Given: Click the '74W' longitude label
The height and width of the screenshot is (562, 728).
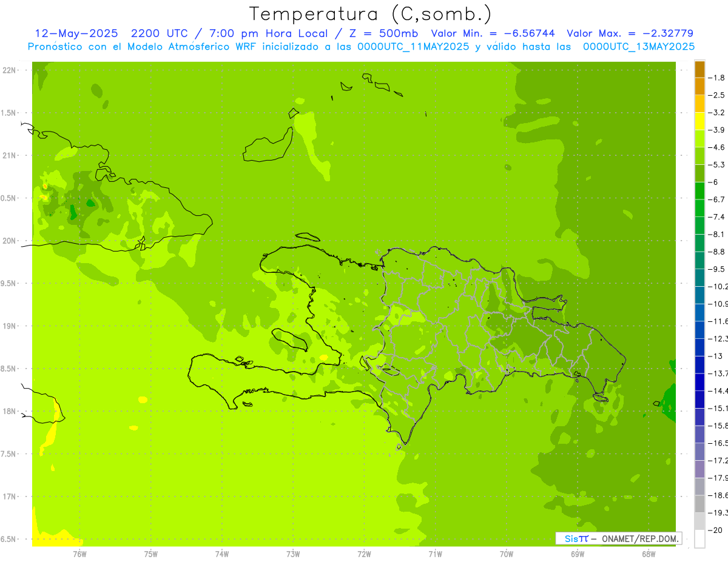Looking at the screenshot, I should coord(222,554).
